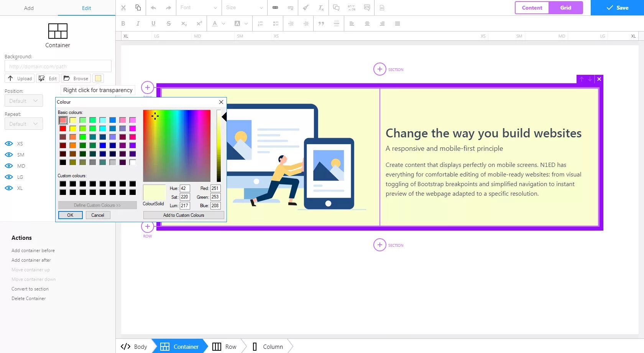This screenshot has height=353, width=644.
Task: Insert a numbered list
Action: 260,23
